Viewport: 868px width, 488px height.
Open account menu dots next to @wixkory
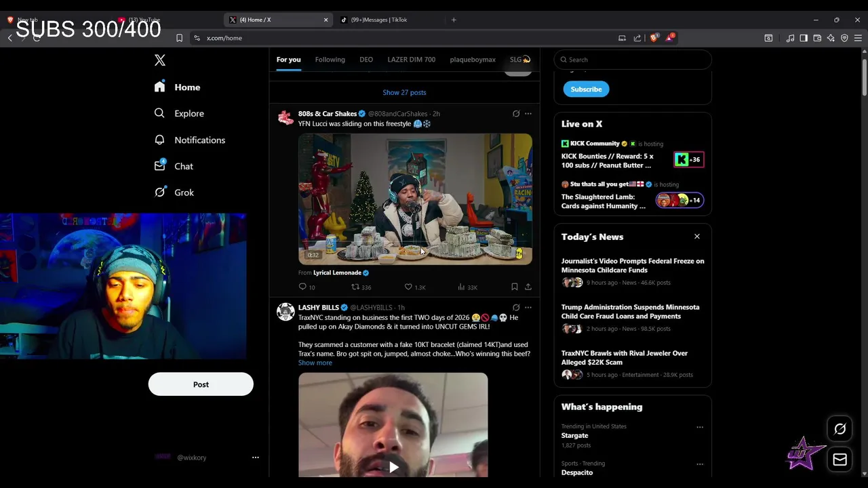[256, 457]
